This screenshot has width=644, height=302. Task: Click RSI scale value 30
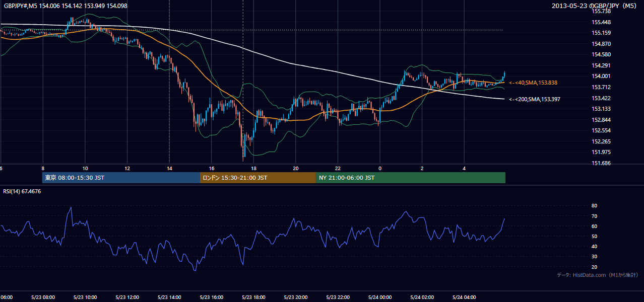pos(595,257)
